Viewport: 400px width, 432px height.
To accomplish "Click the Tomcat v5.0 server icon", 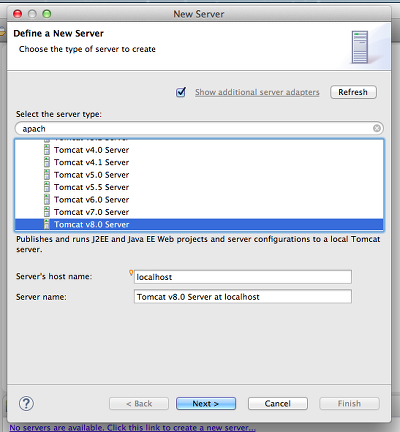I will (x=47, y=174).
